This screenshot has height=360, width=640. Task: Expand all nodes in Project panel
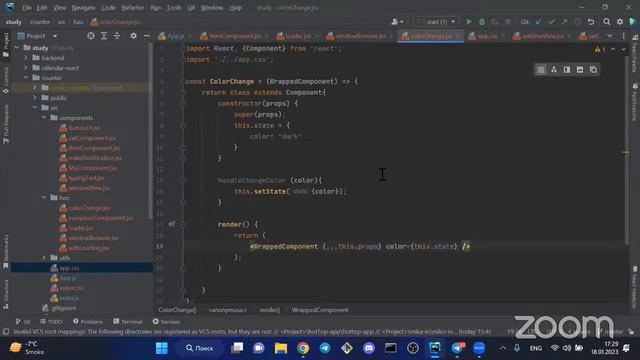pos(104,36)
